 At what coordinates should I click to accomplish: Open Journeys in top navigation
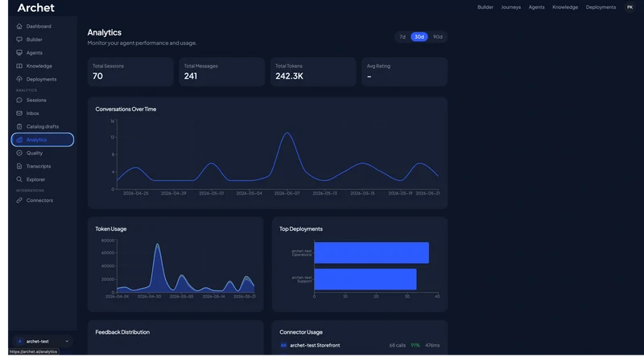click(x=510, y=7)
